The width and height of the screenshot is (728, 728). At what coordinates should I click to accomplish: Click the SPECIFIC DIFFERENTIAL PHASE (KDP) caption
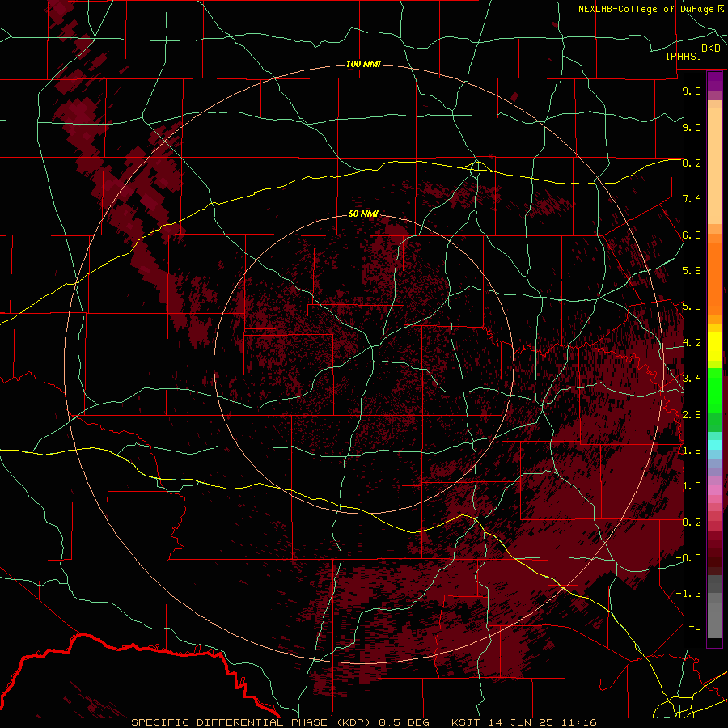click(x=253, y=722)
